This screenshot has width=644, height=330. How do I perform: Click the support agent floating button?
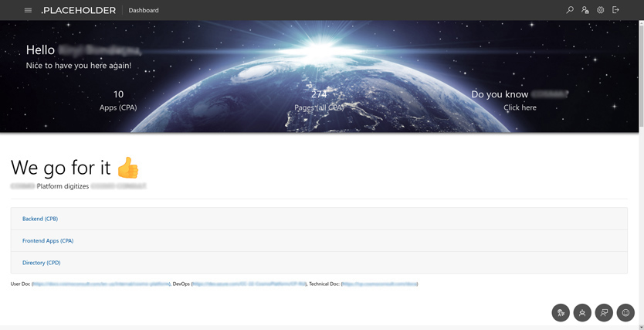[582, 312]
